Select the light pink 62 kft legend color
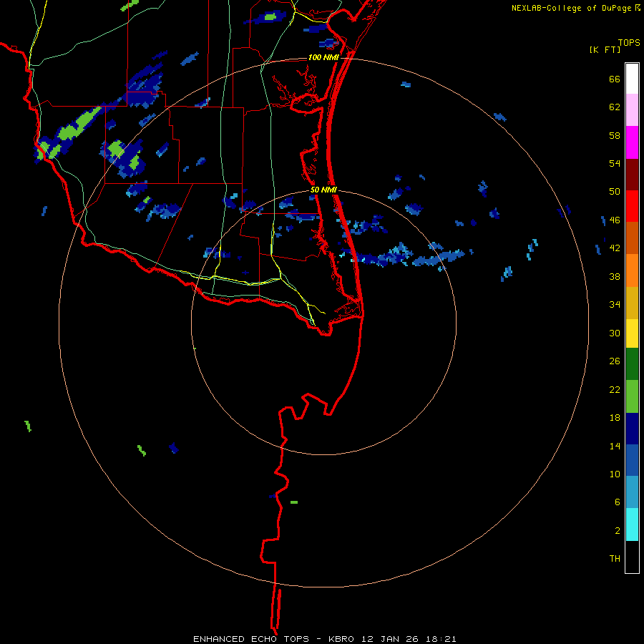Viewport: 644px width, 644px height. click(x=632, y=110)
